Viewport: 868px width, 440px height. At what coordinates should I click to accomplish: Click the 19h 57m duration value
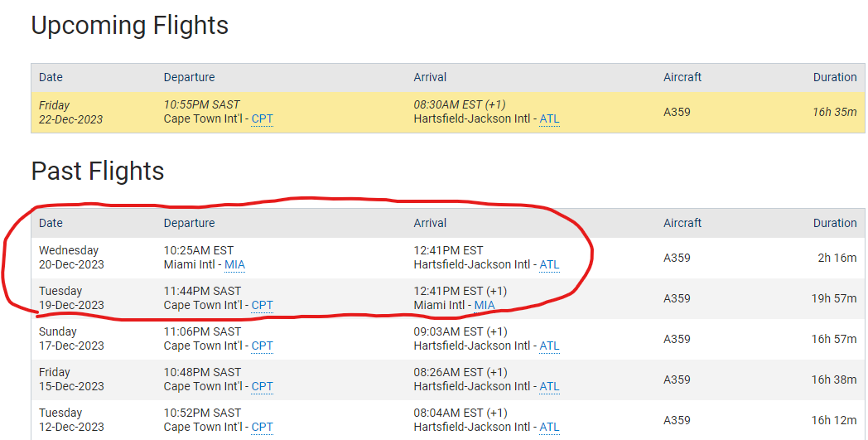pos(833,298)
